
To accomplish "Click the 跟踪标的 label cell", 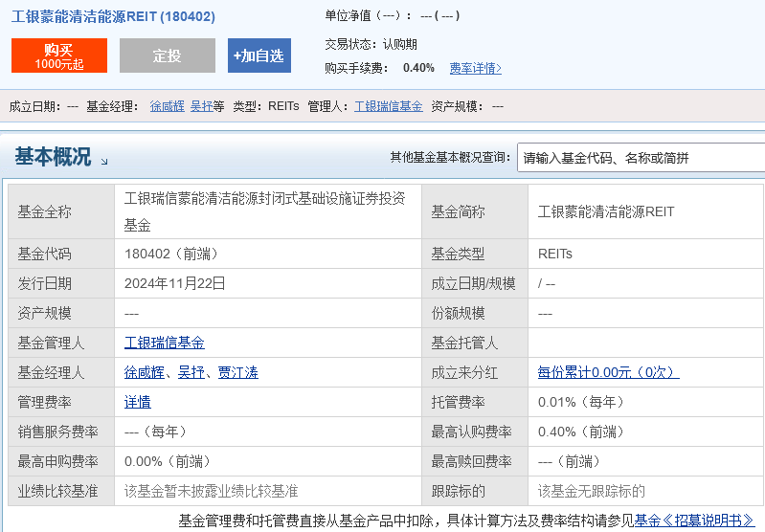I will click(475, 492).
